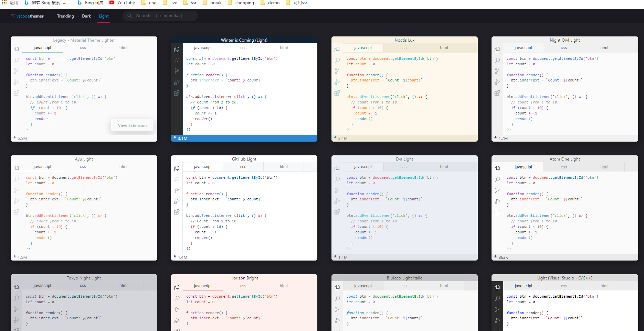Screen dimensions: 644x331
Task: Switch to Dark themes filter
Action: [86, 16]
